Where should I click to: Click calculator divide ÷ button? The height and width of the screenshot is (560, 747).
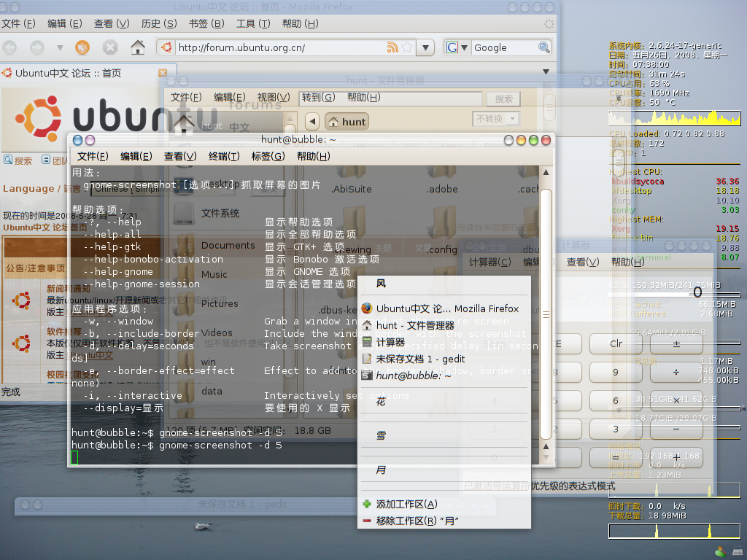676,372
